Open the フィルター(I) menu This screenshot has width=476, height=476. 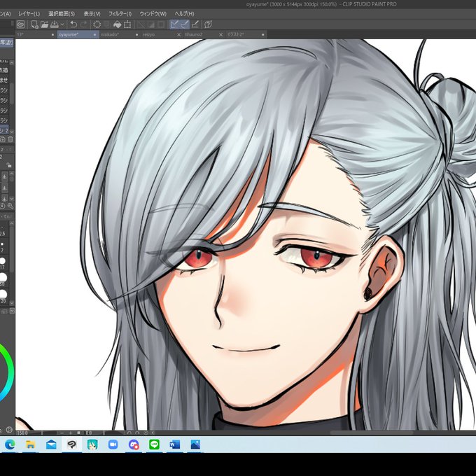[x=120, y=14]
